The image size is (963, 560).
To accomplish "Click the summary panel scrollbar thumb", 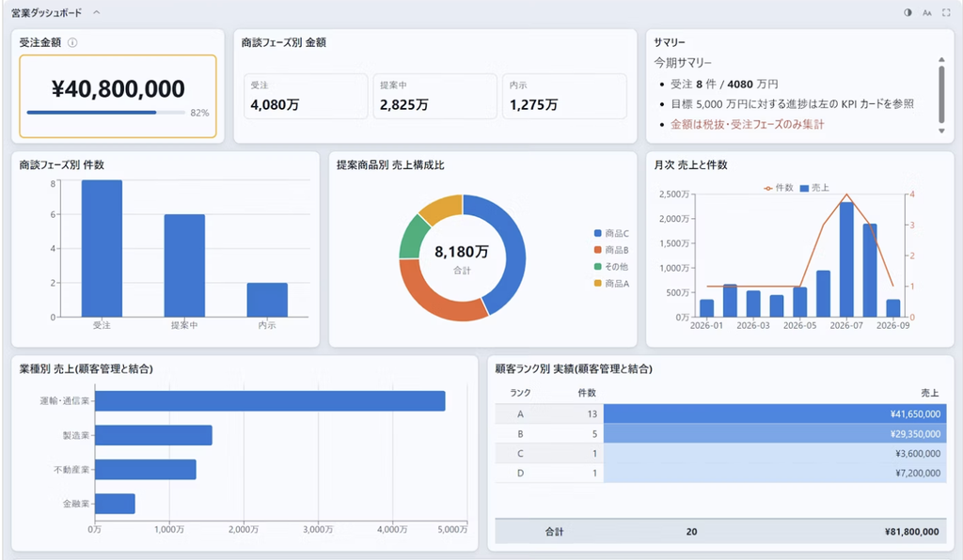I will [x=940, y=94].
